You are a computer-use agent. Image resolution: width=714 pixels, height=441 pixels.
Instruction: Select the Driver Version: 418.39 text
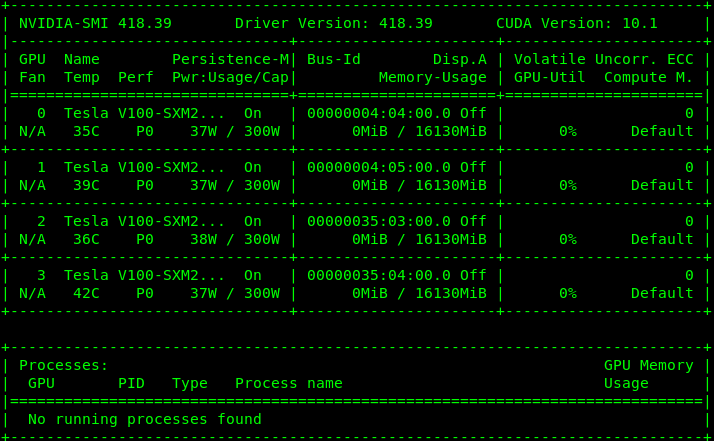coord(334,23)
